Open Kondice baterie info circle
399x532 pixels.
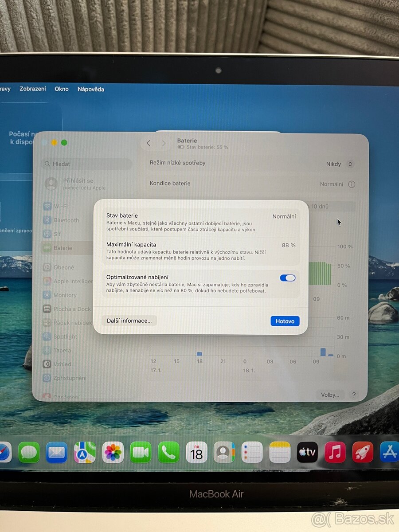(352, 184)
